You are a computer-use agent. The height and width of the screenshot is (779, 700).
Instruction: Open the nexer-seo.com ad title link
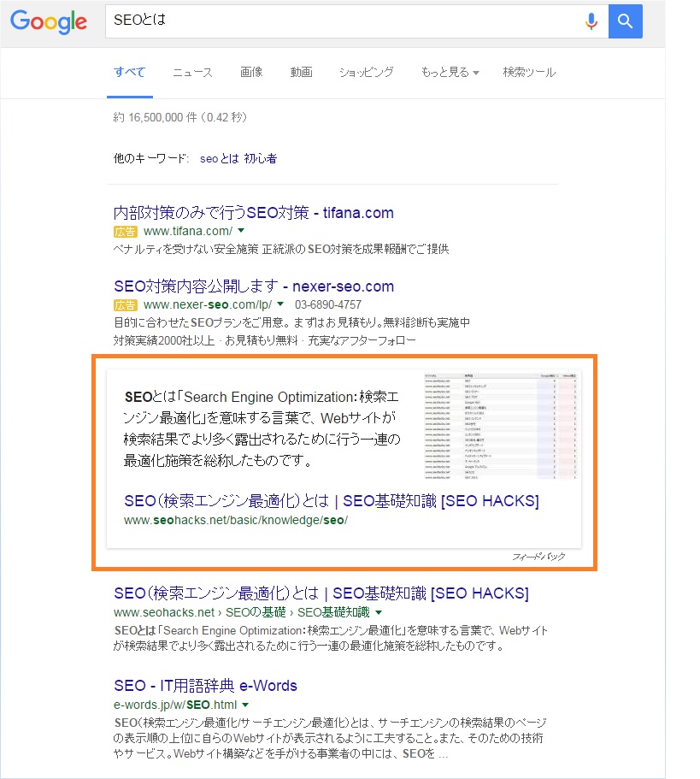254,286
